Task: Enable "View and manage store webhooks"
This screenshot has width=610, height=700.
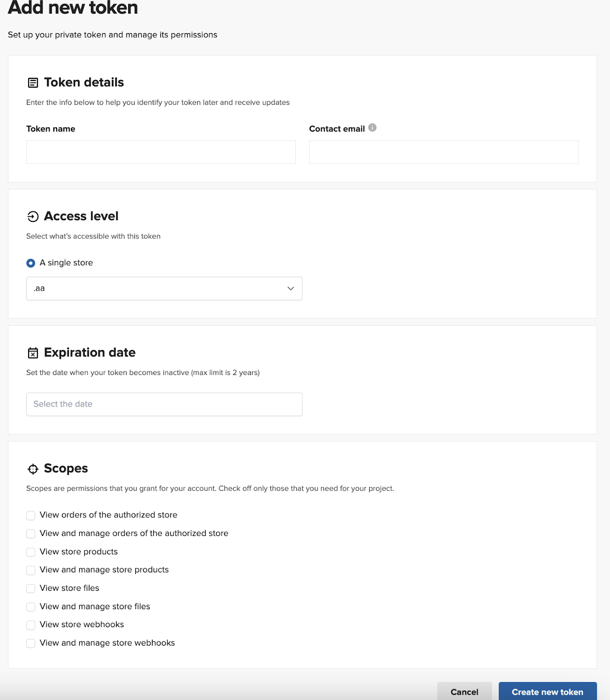Action: 31,643
